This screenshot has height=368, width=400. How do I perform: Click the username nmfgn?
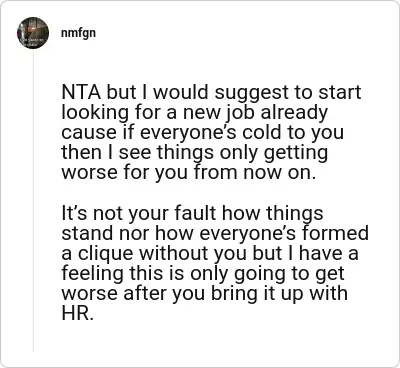click(78, 33)
